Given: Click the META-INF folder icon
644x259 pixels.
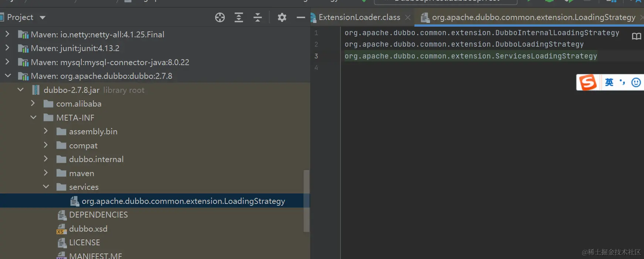Looking at the screenshot, I should click(x=48, y=118).
